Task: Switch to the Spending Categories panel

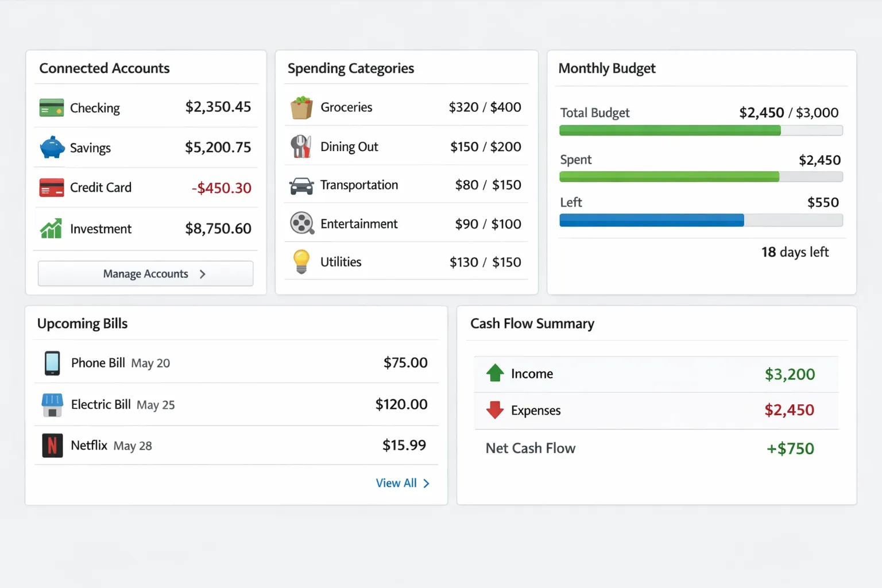Action: [350, 68]
